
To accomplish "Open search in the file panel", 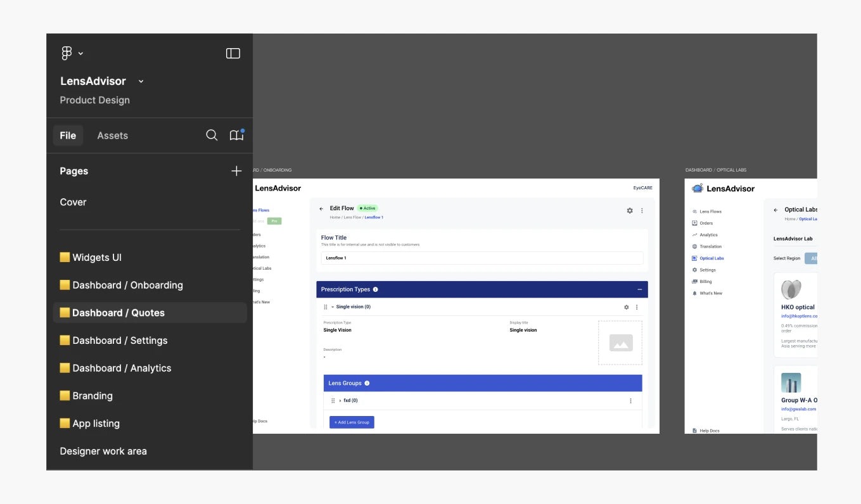I will (212, 135).
